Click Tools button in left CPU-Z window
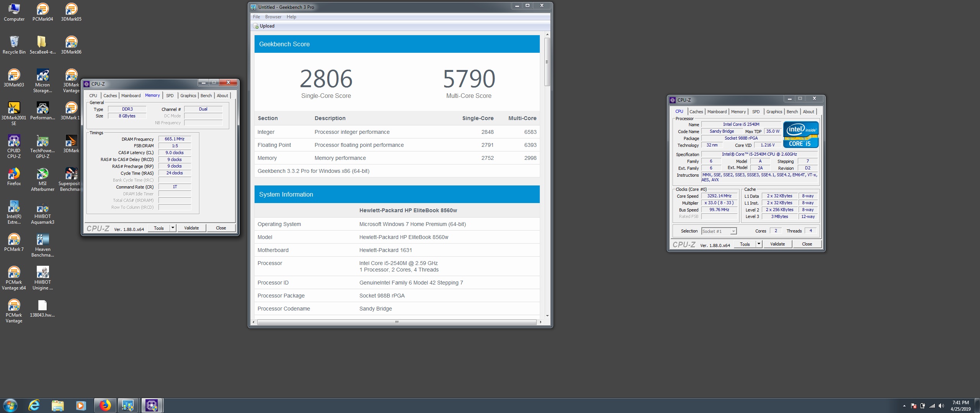 pyautogui.click(x=159, y=228)
